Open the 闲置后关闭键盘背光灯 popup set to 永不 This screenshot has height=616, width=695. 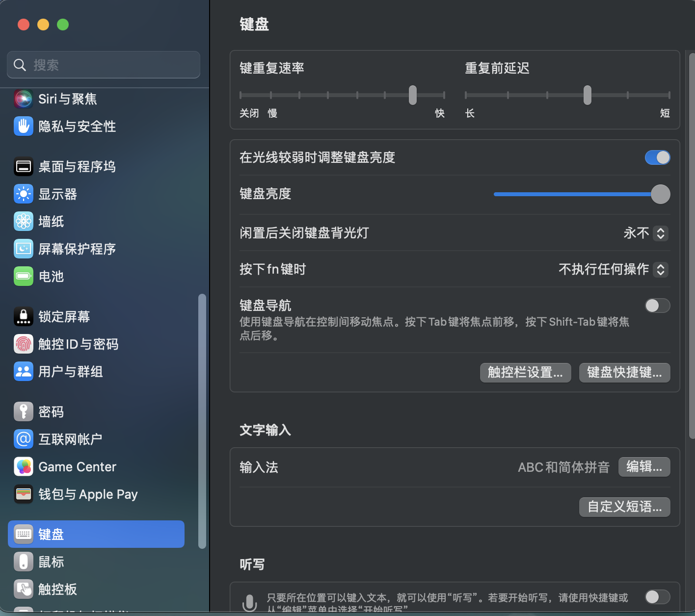click(x=645, y=233)
